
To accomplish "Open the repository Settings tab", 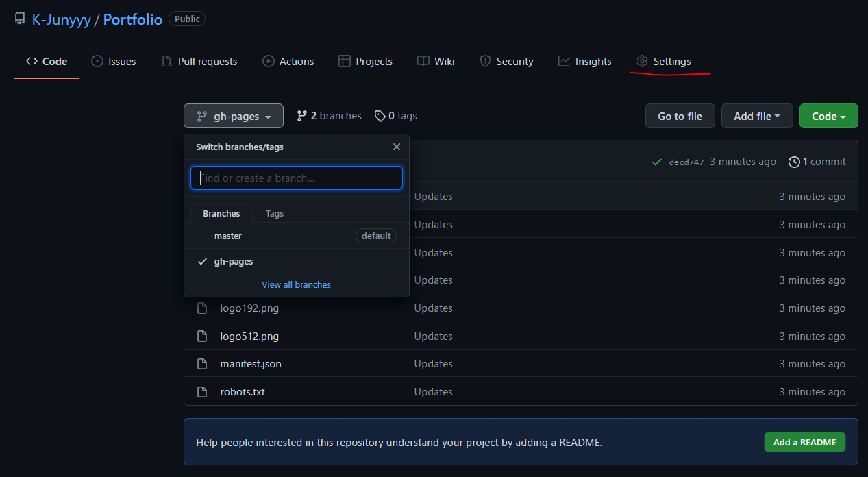I will click(663, 62).
